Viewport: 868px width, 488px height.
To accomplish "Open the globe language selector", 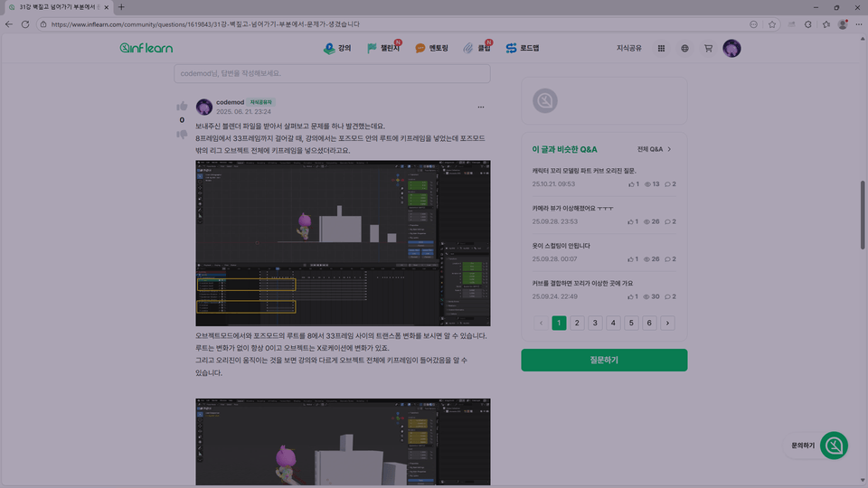I will (x=684, y=48).
